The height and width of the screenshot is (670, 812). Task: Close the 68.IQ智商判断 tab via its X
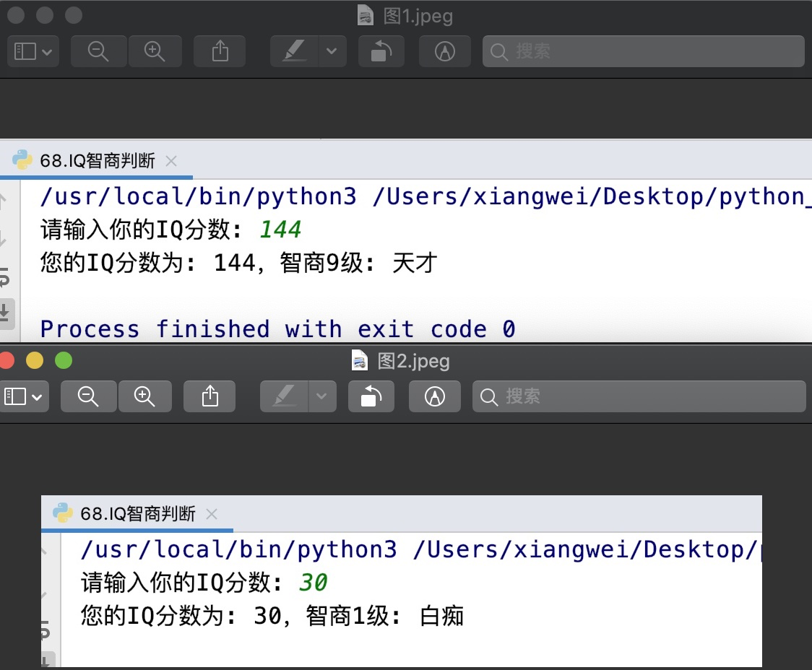click(x=171, y=160)
